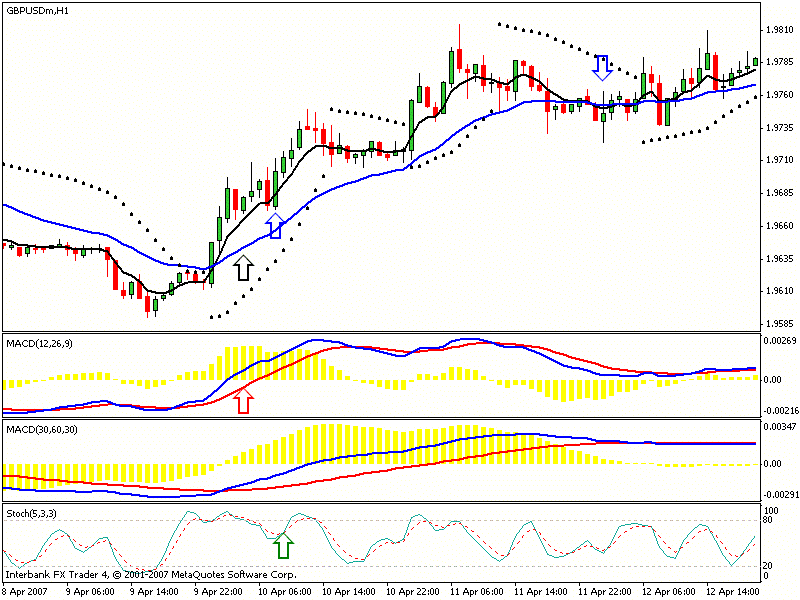Screen dimensions: 800x600
Task: Click the 11 Apr 06:00 time label
Action: 477,592
